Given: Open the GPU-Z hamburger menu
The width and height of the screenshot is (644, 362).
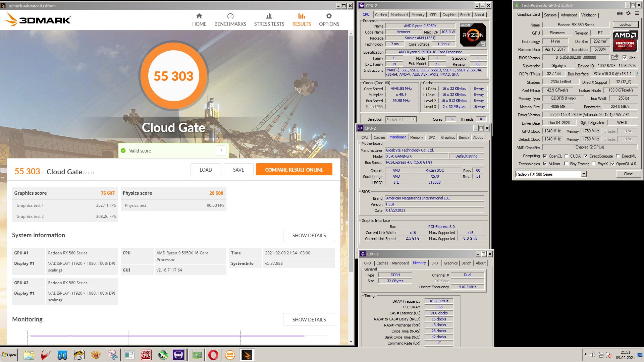Looking at the screenshot, I should (637, 13).
